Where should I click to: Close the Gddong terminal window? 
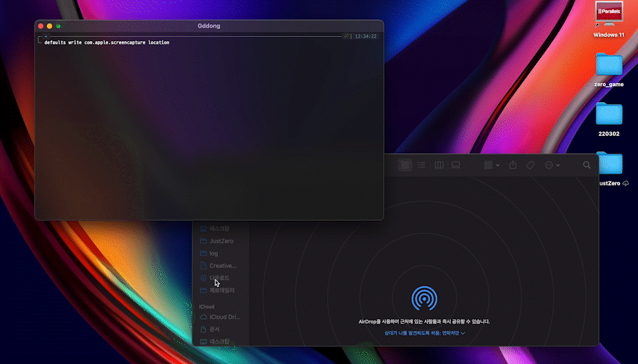click(40, 26)
